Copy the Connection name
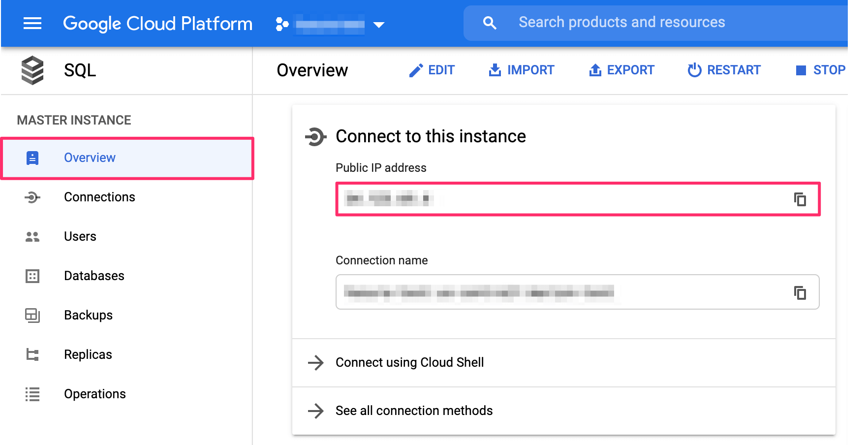This screenshot has height=445, width=868. coord(801,292)
